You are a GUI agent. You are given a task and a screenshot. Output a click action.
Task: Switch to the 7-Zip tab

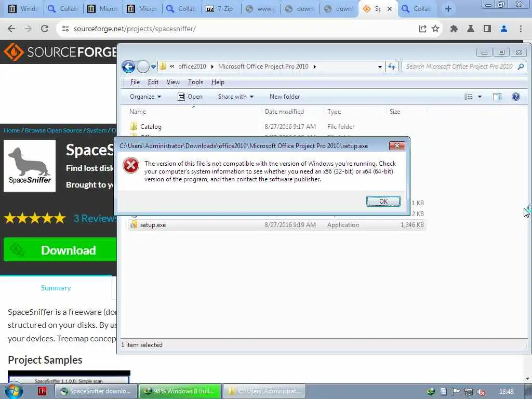pyautogui.click(x=220, y=9)
